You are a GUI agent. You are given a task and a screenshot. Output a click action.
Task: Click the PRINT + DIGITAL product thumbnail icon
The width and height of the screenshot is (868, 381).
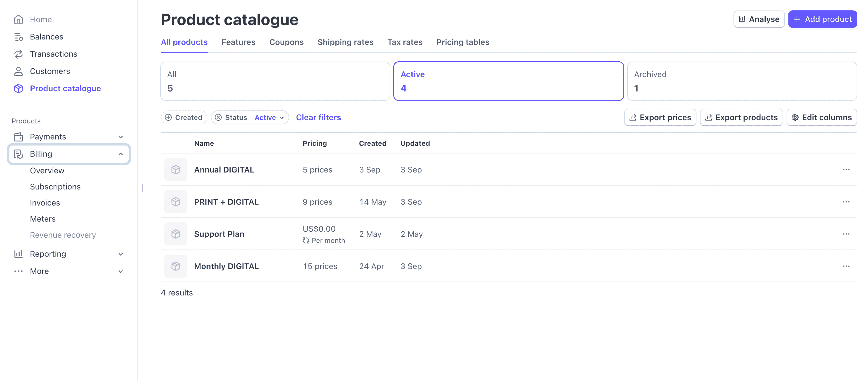(x=176, y=202)
